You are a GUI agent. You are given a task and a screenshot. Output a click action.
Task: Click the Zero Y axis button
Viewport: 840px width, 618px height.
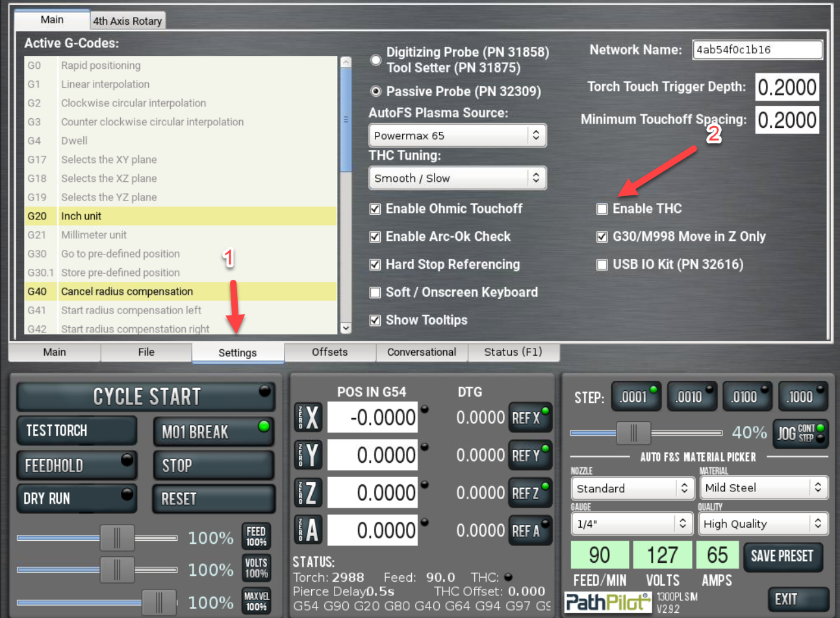(308, 455)
